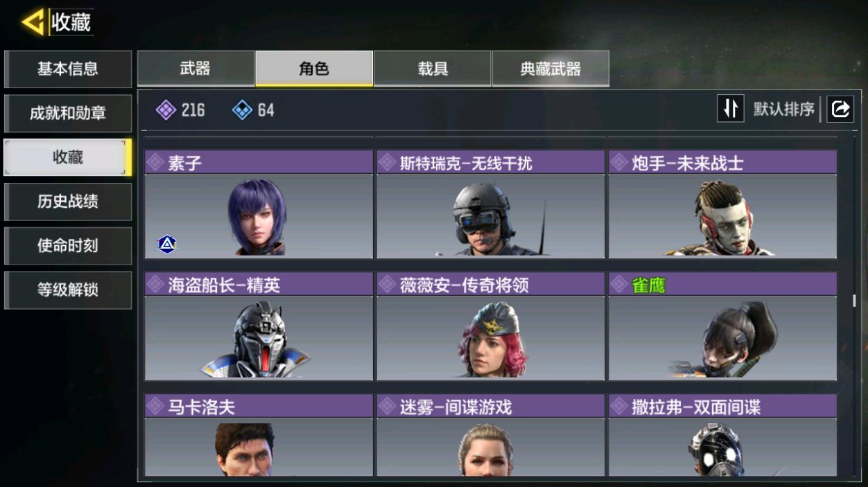Select 基本信息 in the side menu
Screen dimensions: 868x487
pos(68,69)
